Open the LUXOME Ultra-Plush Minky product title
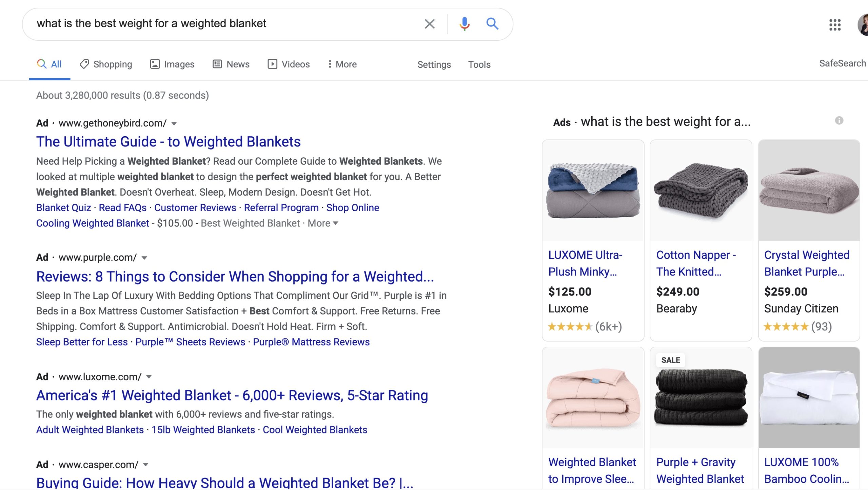This screenshot has height=490, width=868. click(586, 263)
